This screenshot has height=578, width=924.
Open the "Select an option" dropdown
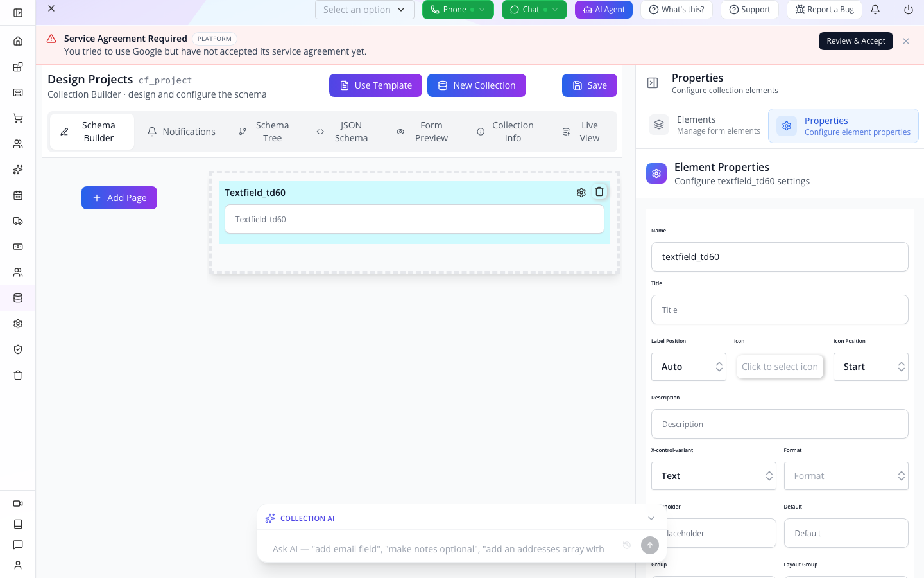click(x=364, y=10)
